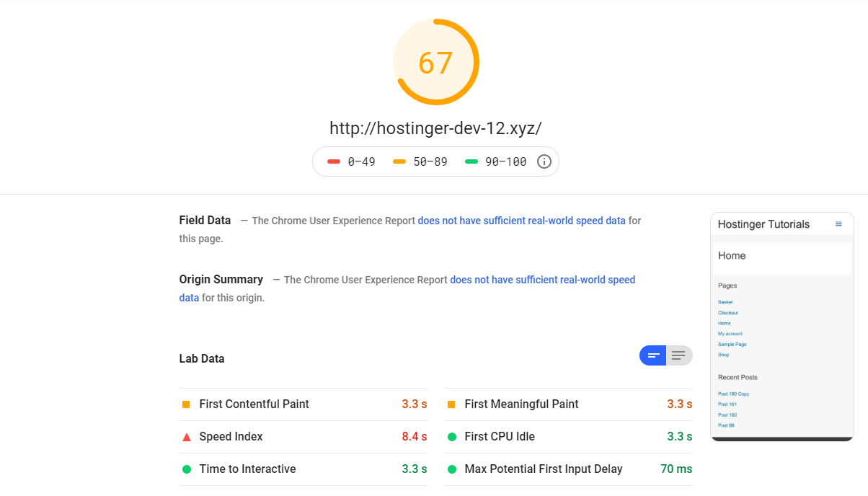Click the green 90–100 legend marker

click(x=471, y=161)
